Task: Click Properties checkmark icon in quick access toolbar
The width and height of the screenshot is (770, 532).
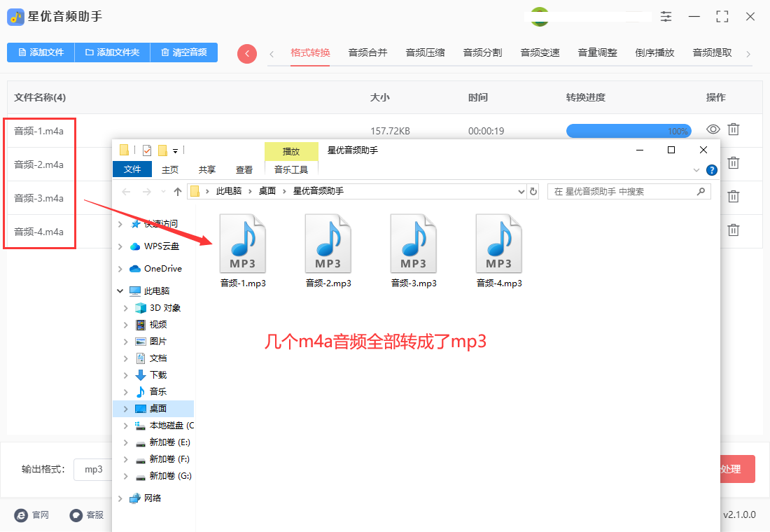Action: [147, 150]
